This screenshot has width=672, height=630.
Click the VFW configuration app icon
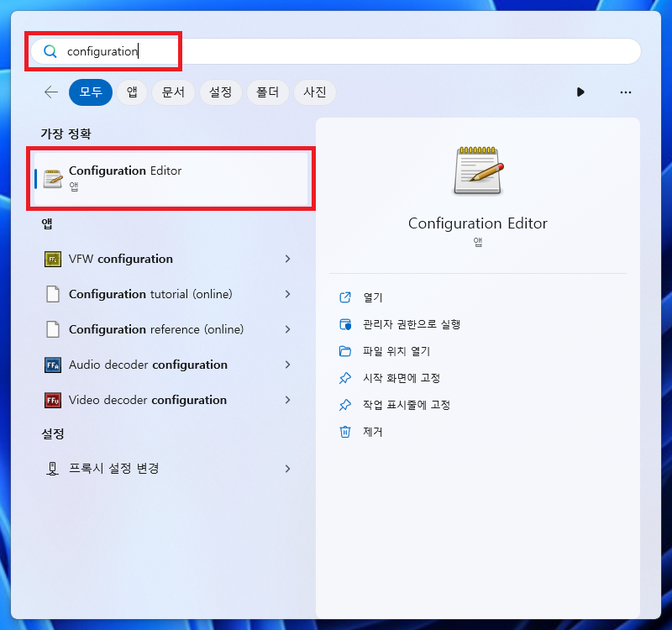pos(53,259)
